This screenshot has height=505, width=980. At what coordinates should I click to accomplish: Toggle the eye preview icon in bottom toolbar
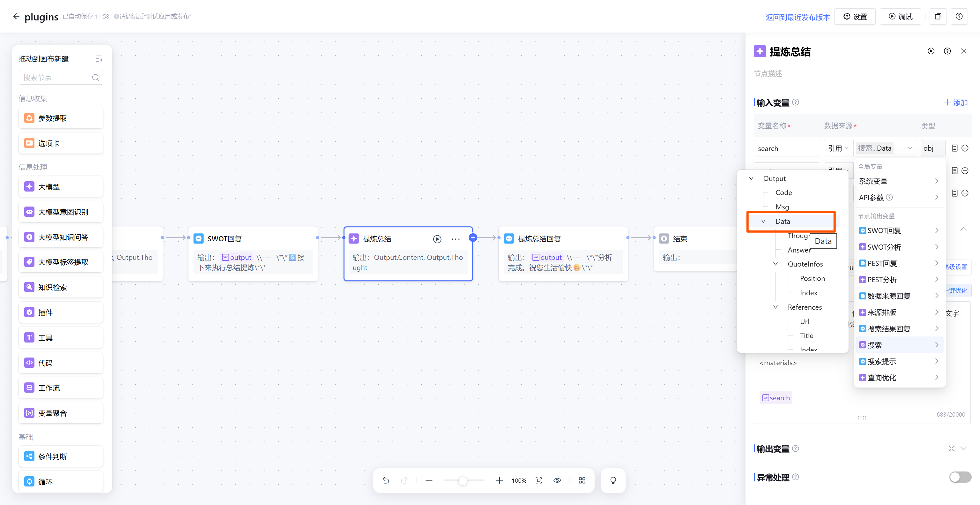click(x=557, y=480)
